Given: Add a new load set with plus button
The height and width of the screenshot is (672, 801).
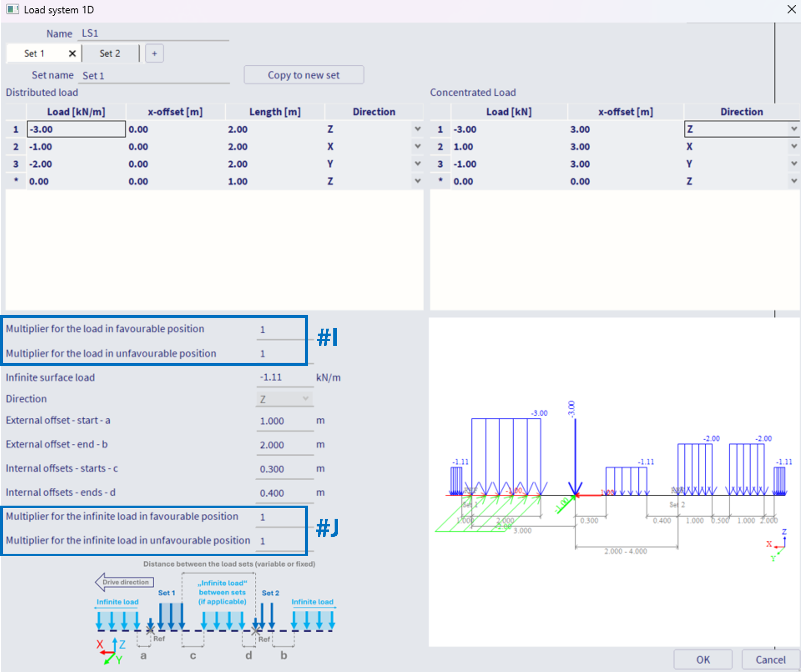Looking at the screenshot, I should point(154,53).
